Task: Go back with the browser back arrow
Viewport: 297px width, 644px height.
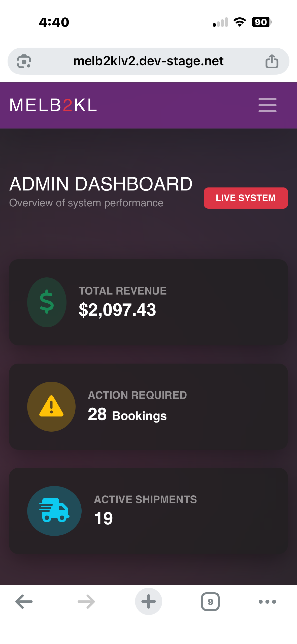Action: pyautogui.click(x=24, y=601)
